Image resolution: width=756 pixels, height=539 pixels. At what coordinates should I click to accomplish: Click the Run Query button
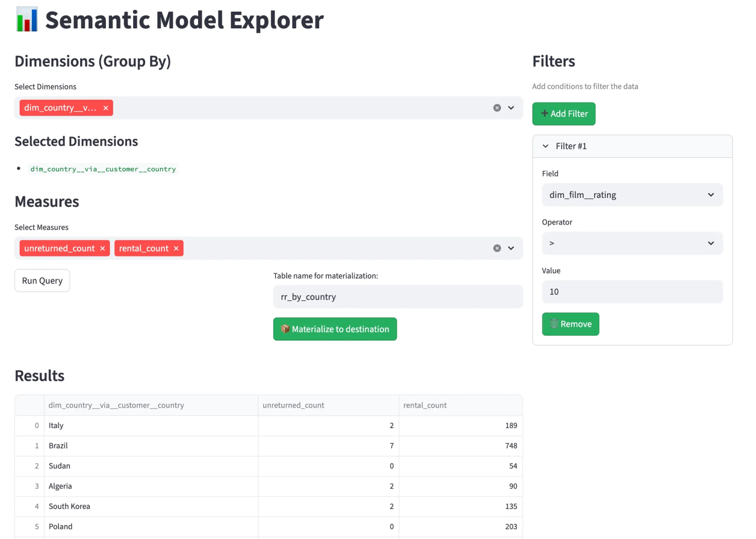42,281
